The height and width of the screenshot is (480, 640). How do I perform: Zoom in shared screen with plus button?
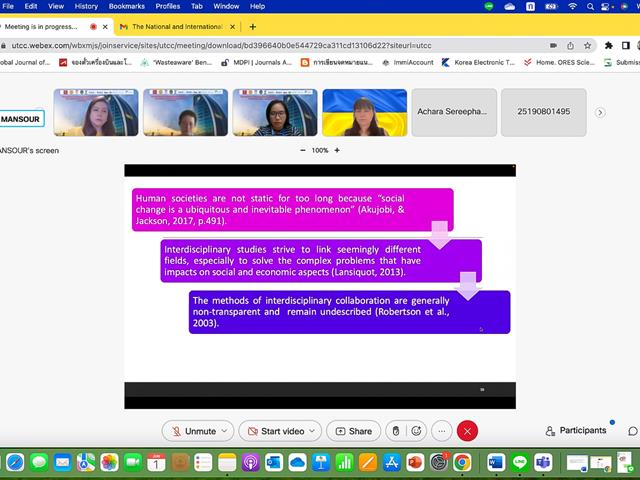pos(337,150)
